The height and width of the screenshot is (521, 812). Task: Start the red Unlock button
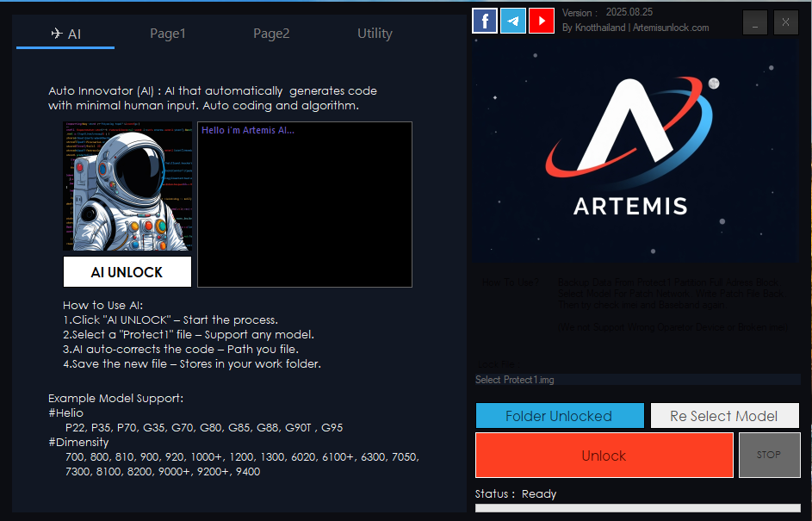604,456
